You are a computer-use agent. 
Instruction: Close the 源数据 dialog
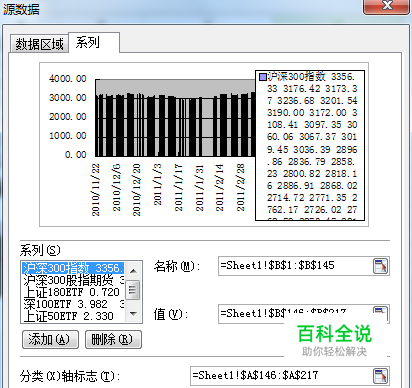(x=386, y=6)
